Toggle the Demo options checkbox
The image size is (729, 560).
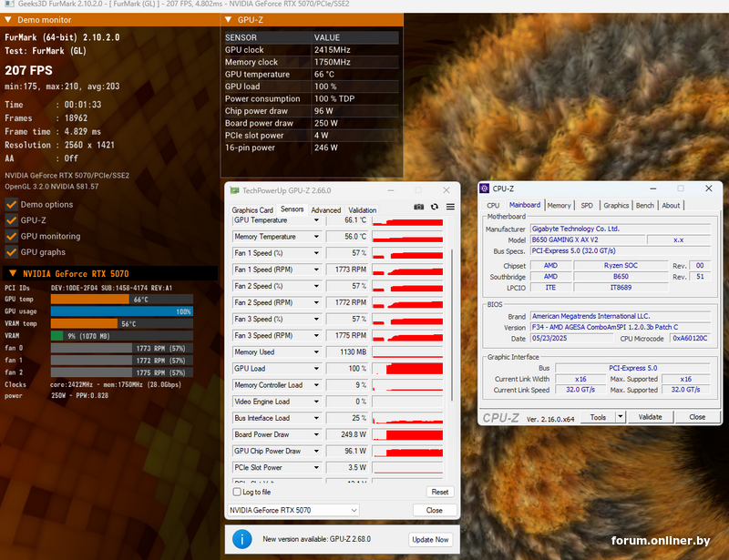tap(12, 205)
